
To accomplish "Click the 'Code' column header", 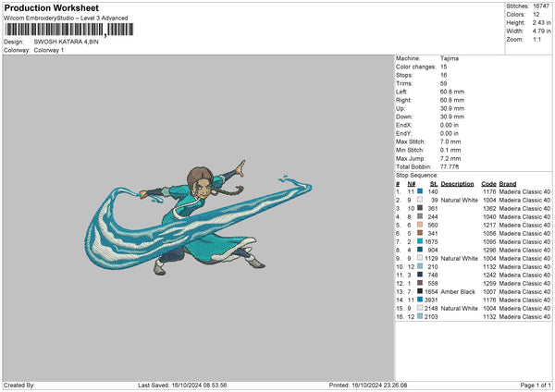I will 488,184.
